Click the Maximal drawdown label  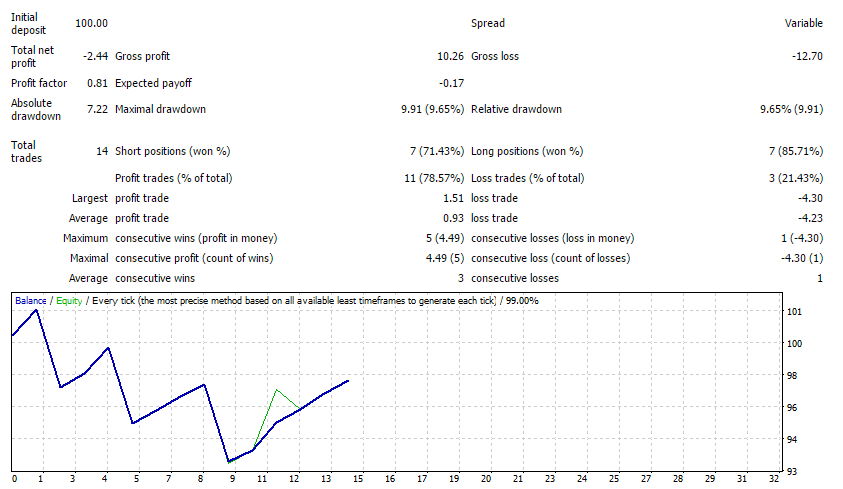(160, 109)
